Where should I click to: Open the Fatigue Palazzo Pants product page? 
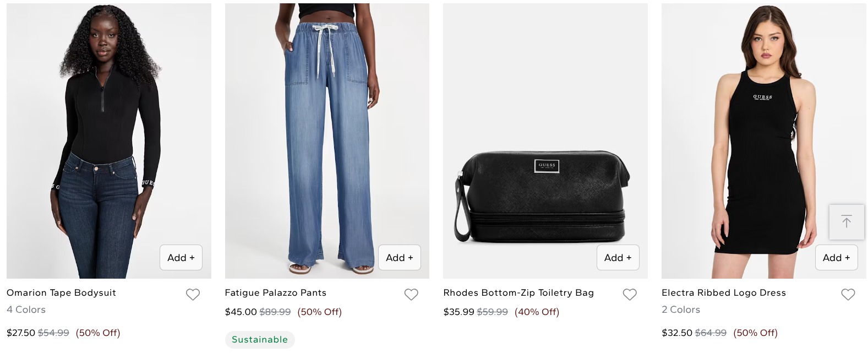point(275,292)
